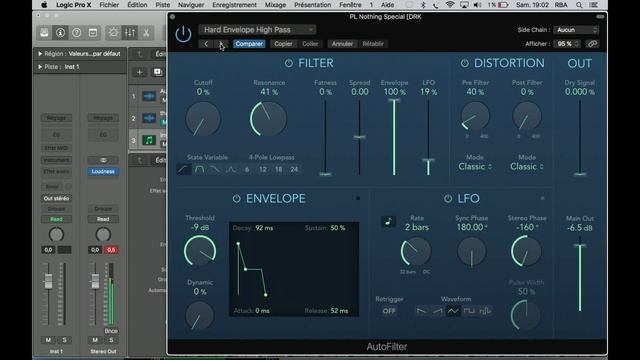Select random stepped LFO waveform
The image size is (640, 360).
484,311
